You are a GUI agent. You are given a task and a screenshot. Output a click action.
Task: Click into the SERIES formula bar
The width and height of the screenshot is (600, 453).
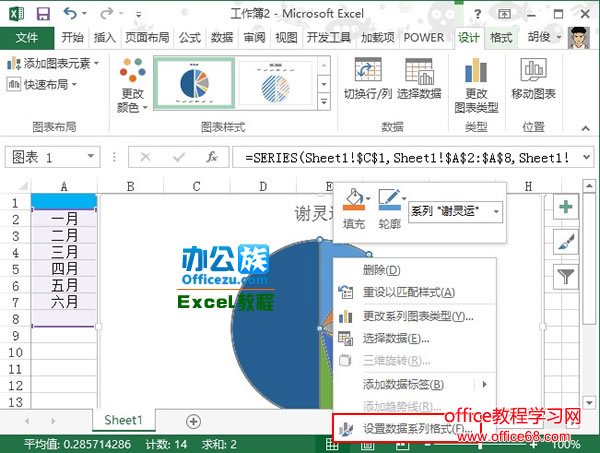[407, 157]
